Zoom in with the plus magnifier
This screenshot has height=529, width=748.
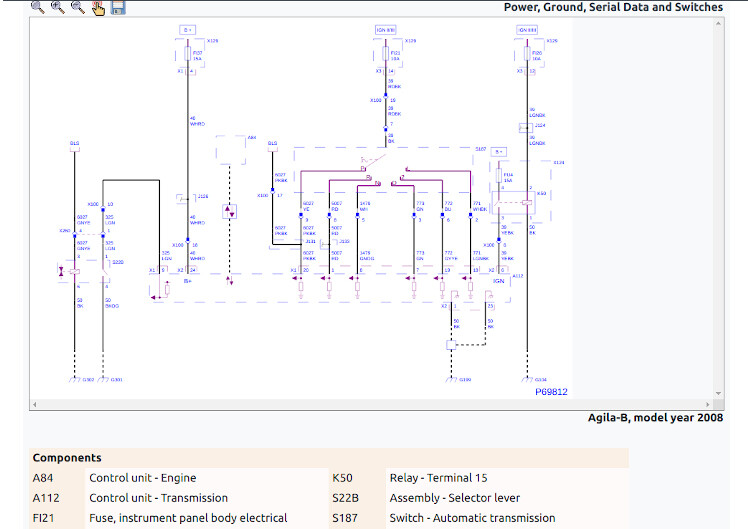[x=58, y=7]
